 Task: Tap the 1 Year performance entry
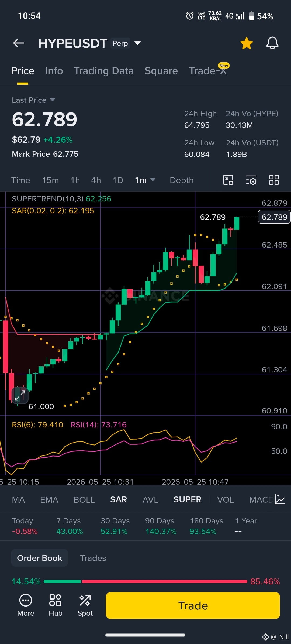[246, 526]
